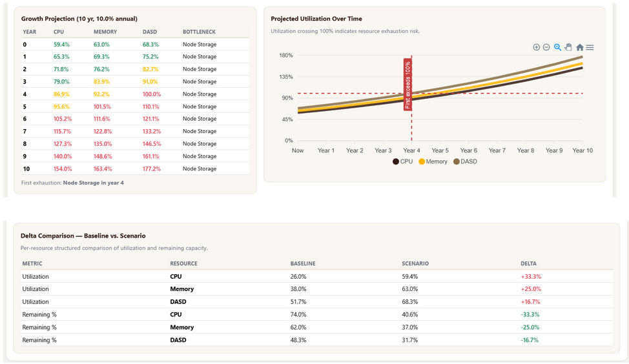The height and width of the screenshot is (364, 629).
Task: Toggle the DASD series in chart legend
Action: pyautogui.click(x=466, y=161)
